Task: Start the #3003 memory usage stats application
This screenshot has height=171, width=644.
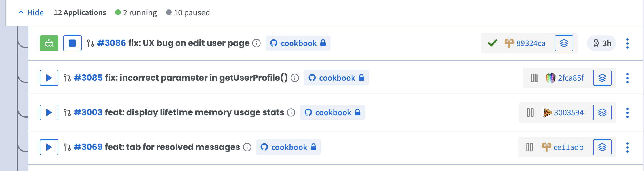Action: tap(49, 112)
